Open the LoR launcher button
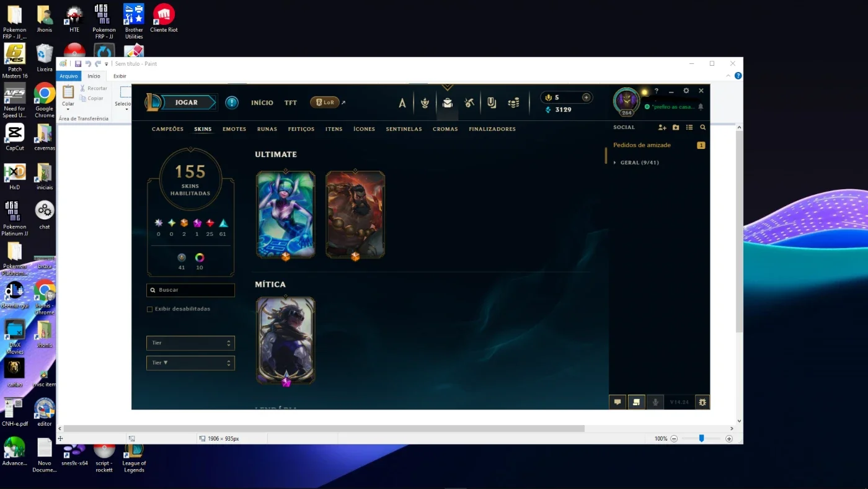 coord(325,102)
